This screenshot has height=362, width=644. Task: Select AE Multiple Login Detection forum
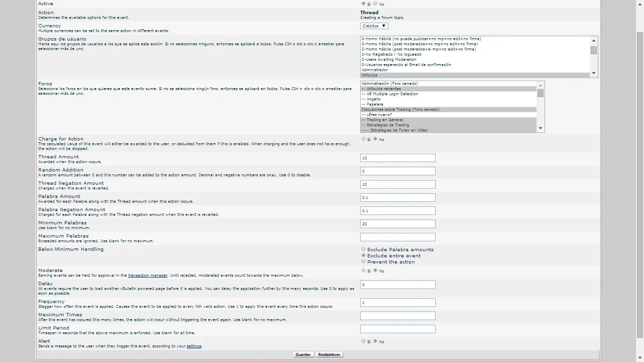click(448, 94)
